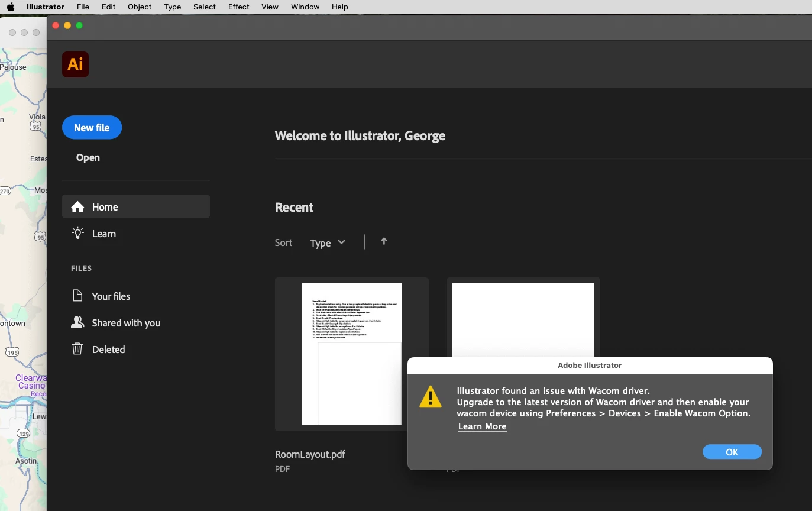Reverse sort order with the arrow

point(384,241)
